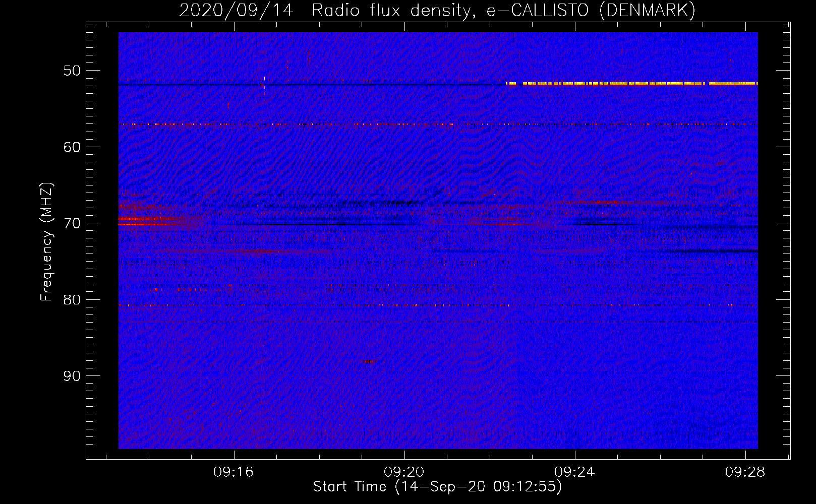Click the 'Start Time (14-Sep-20 09:12:55)' label
The image size is (816, 504).
point(437,487)
